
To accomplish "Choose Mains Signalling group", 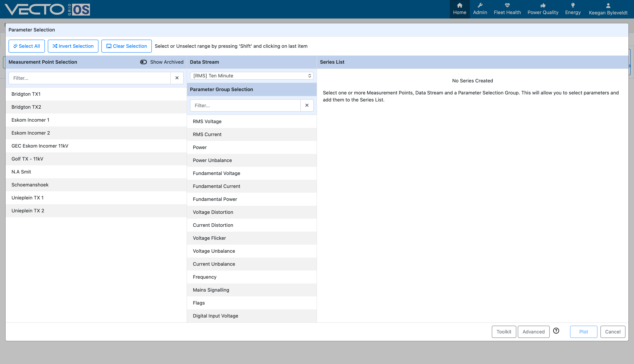I will [252, 290].
